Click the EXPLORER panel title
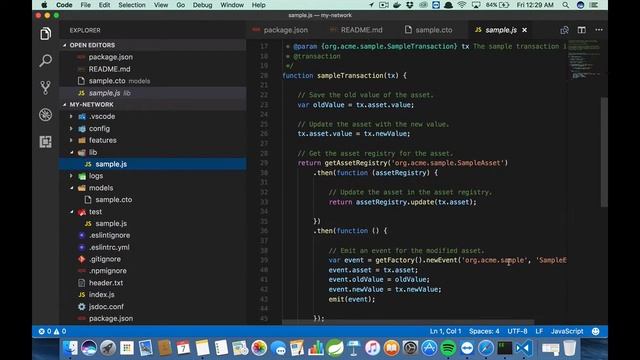Viewport: 640px width, 360px height. tap(85, 30)
